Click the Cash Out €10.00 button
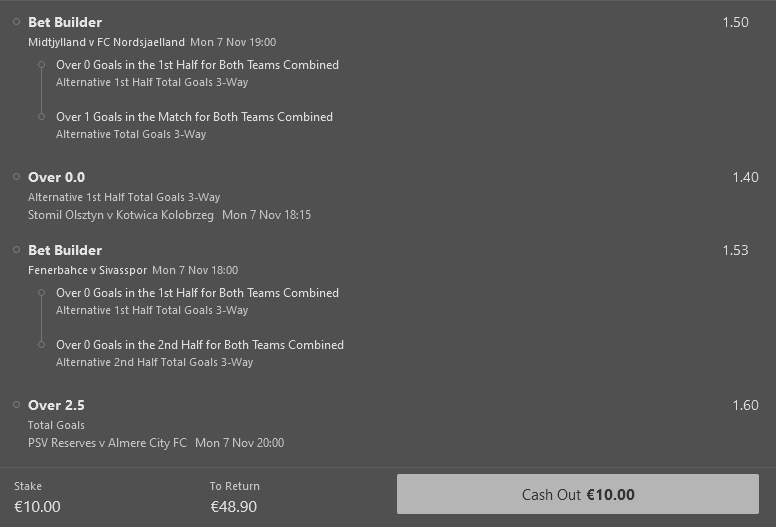The height and width of the screenshot is (527, 776). coord(577,494)
